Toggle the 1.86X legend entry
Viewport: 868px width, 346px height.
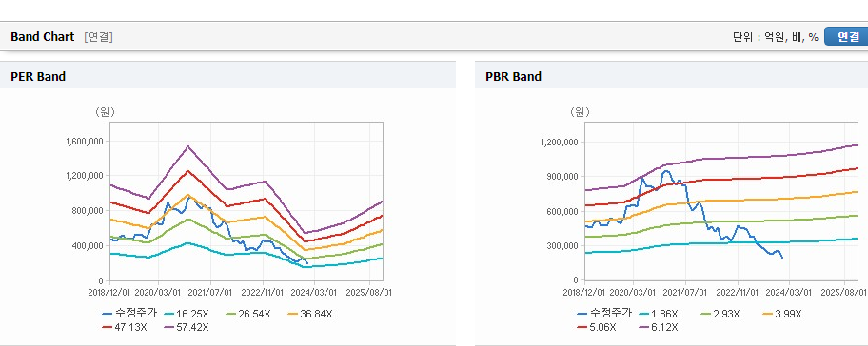(x=659, y=314)
